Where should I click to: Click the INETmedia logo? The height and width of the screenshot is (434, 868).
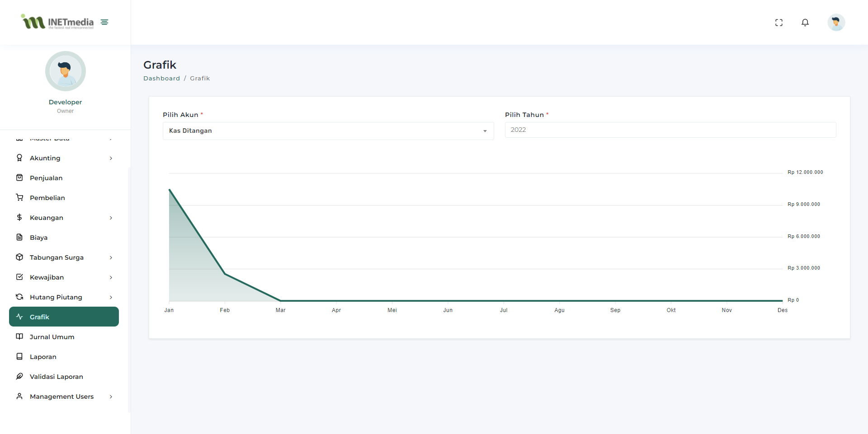coord(57,22)
